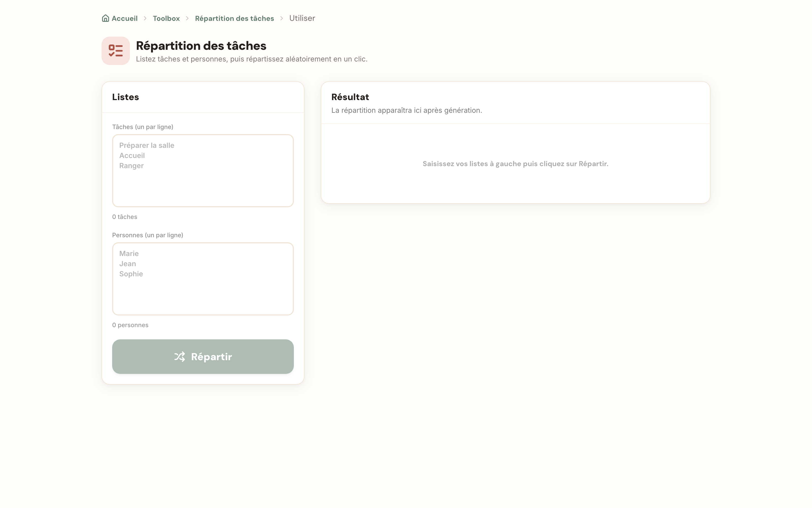Screen dimensions: 812x508
Task: Click the task list icon beside title
Action: click(x=116, y=51)
